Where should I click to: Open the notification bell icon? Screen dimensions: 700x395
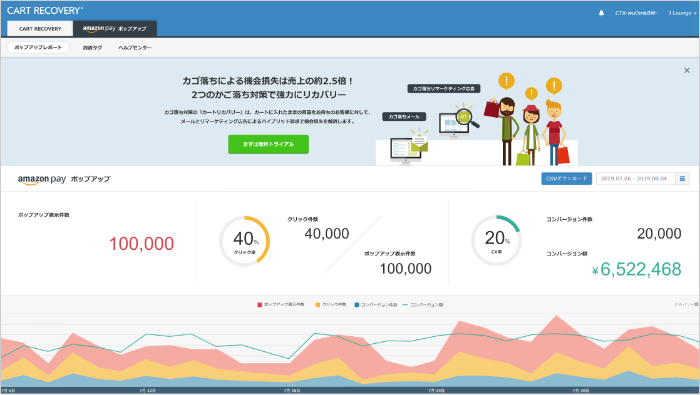coord(601,13)
